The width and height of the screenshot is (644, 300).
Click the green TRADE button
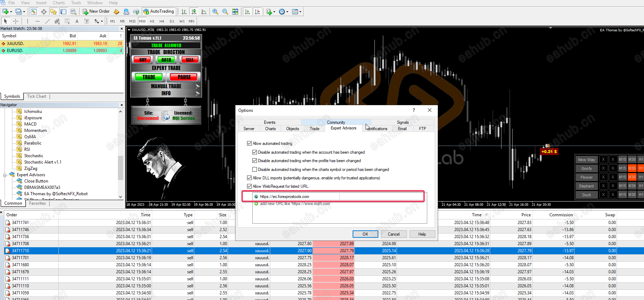pos(149,77)
